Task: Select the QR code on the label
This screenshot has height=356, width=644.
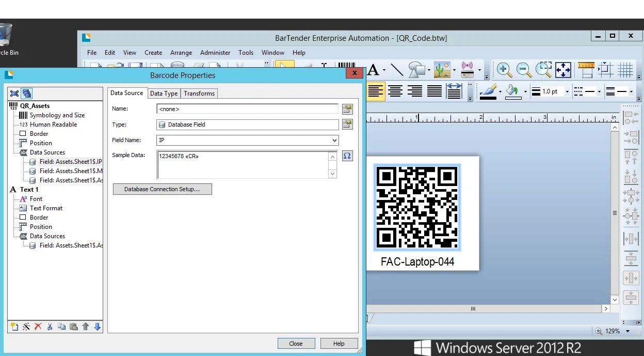Action: click(x=417, y=207)
